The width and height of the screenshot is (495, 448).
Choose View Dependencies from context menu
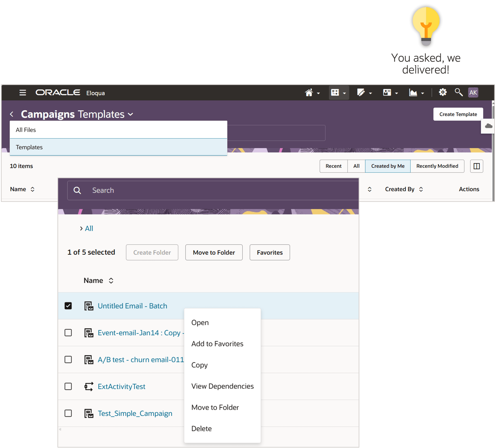coord(222,386)
